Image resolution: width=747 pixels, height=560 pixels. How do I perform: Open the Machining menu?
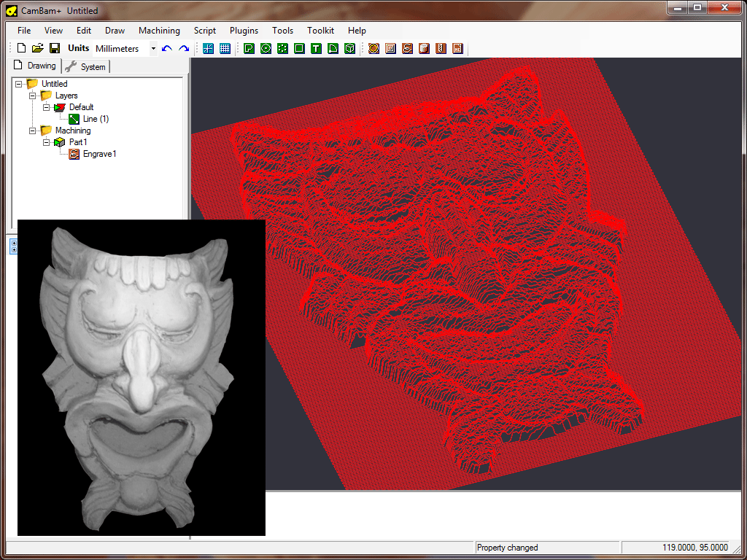[159, 31]
